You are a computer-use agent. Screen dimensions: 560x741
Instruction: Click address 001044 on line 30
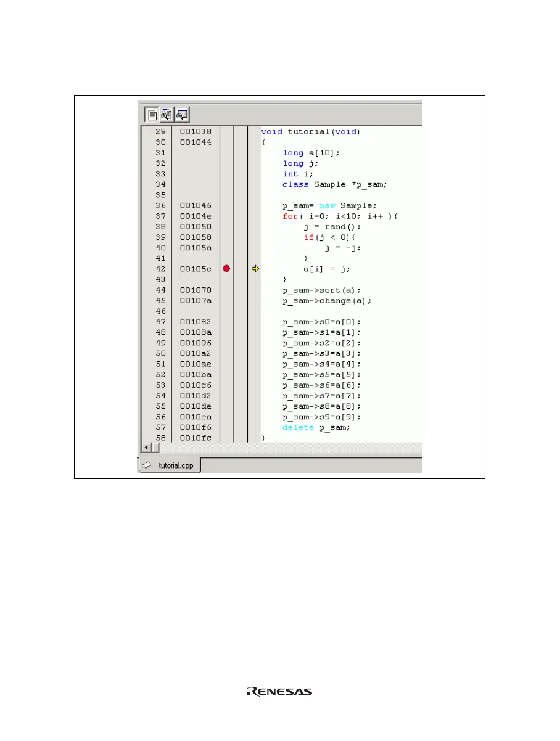(196, 142)
